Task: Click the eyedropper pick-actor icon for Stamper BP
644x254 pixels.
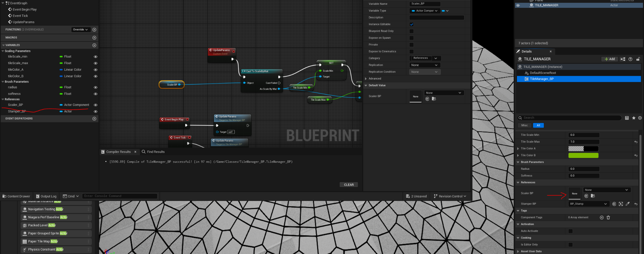Action: [x=628, y=204]
